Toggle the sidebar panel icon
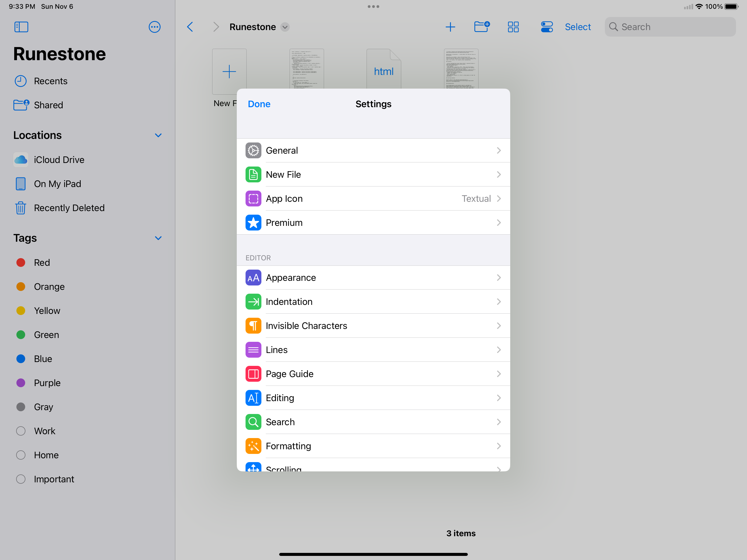The width and height of the screenshot is (747, 560). (21, 27)
